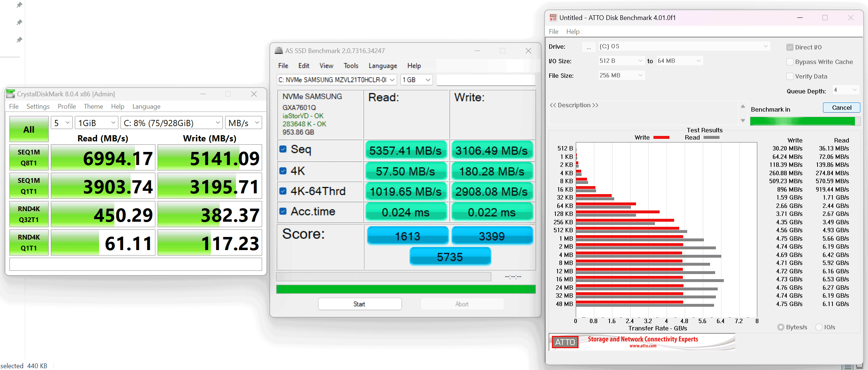Image resolution: width=868 pixels, height=370 pixels.
Task: Click the www.atto.com link in the banner
Action: 643,346
